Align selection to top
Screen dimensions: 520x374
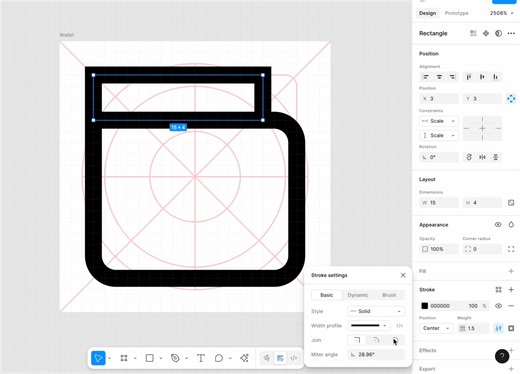(469, 77)
